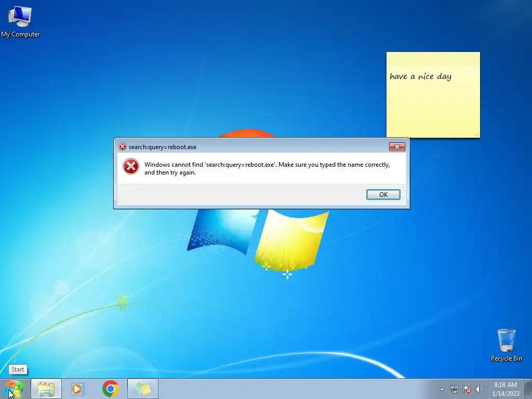Open the network status tray icon
The image size is (532, 399).
tap(454, 389)
